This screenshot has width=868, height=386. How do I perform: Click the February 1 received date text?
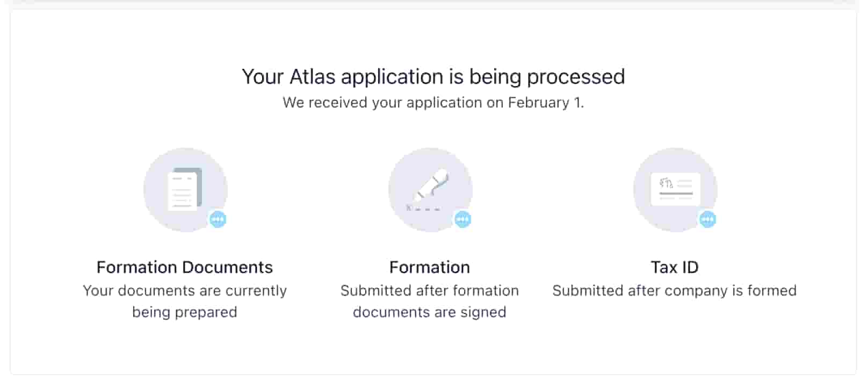434,102
